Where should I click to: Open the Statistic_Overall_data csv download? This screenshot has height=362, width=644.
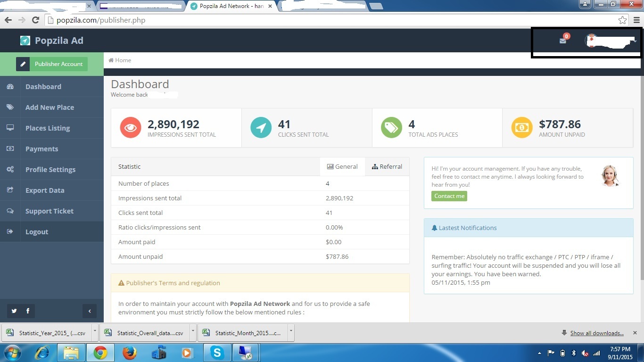tap(144, 333)
